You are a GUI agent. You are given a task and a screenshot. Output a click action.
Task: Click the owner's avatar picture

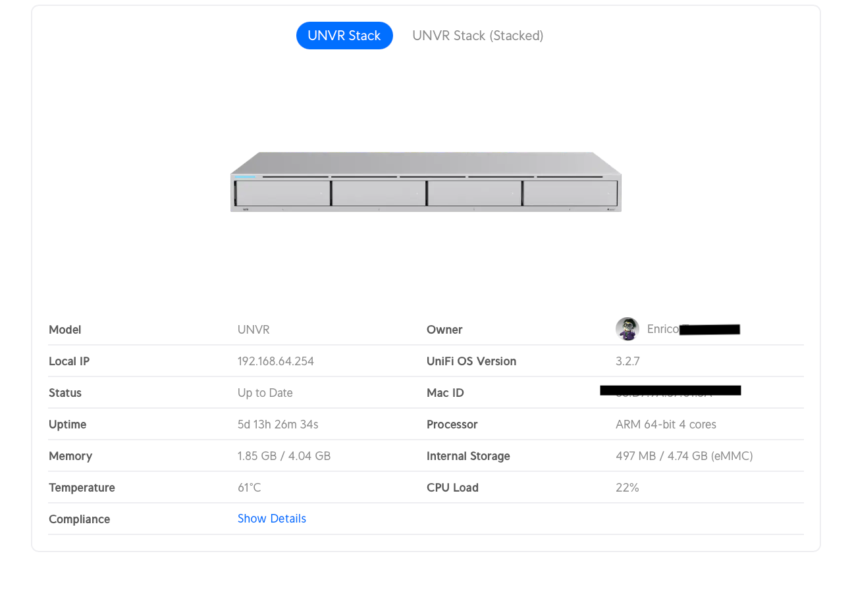tap(627, 329)
